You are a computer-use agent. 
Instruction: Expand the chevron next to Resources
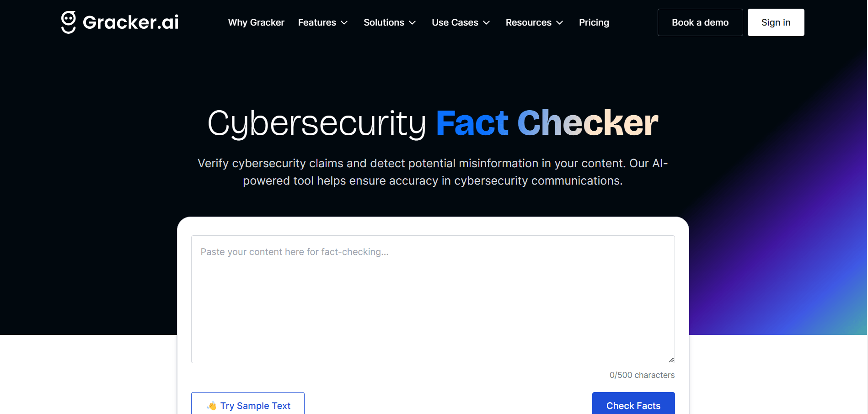click(x=560, y=23)
